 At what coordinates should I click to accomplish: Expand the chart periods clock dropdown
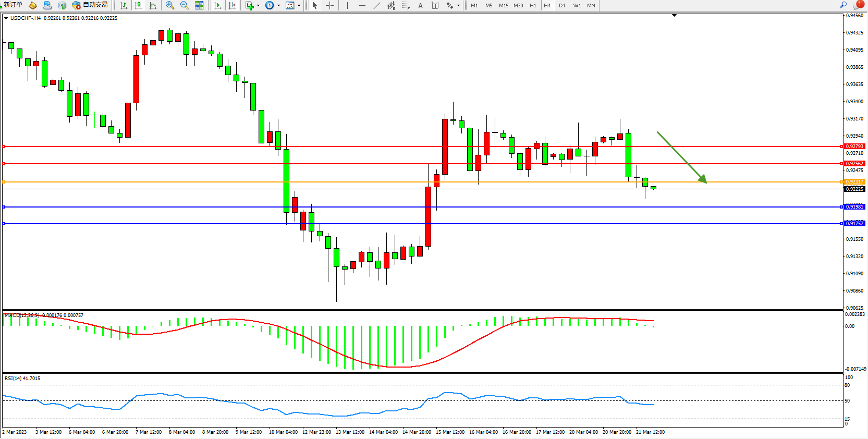click(278, 6)
